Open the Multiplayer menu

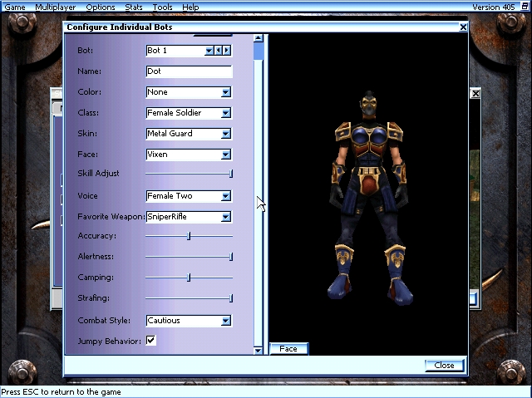pyautogui.click(x=55, y=7)
